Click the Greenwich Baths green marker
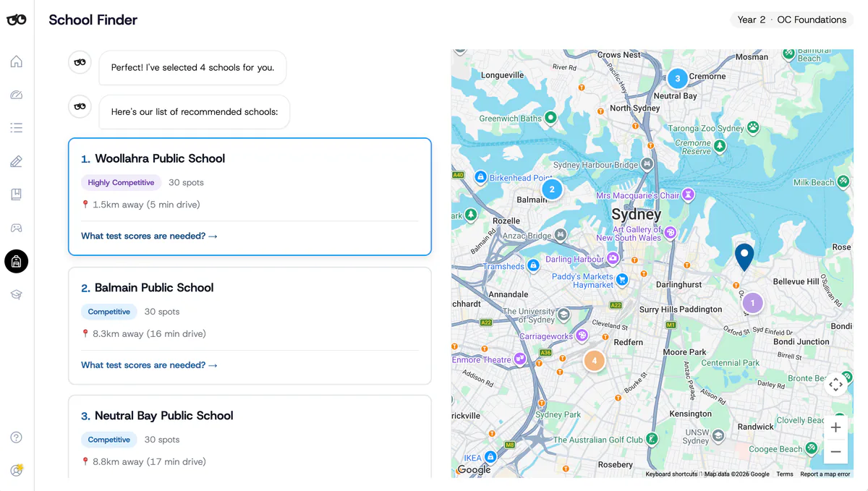Viewport: 868px width, 491px height. [x=550, y=117]
